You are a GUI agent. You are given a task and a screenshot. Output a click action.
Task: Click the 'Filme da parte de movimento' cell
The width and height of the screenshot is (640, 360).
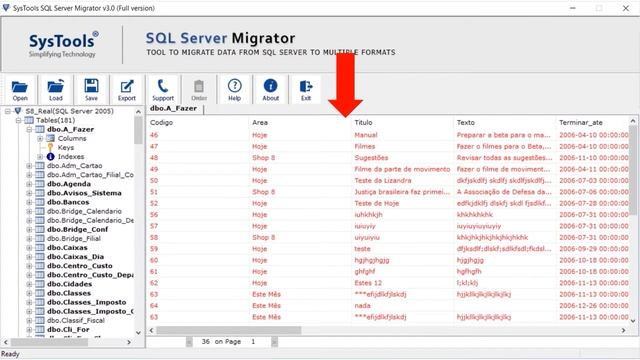[x=402, y=169]
